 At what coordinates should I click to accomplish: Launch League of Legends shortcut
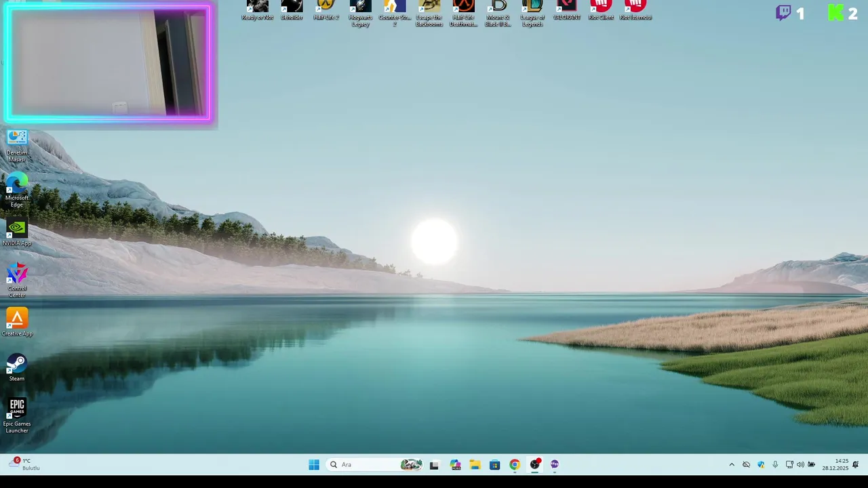coord(532,13)
